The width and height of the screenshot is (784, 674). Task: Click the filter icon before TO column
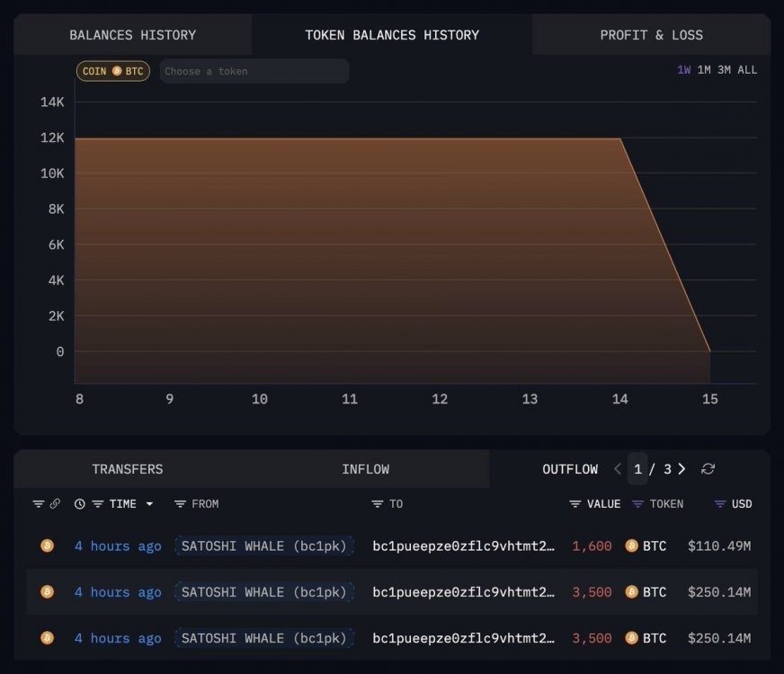[378, 504]
